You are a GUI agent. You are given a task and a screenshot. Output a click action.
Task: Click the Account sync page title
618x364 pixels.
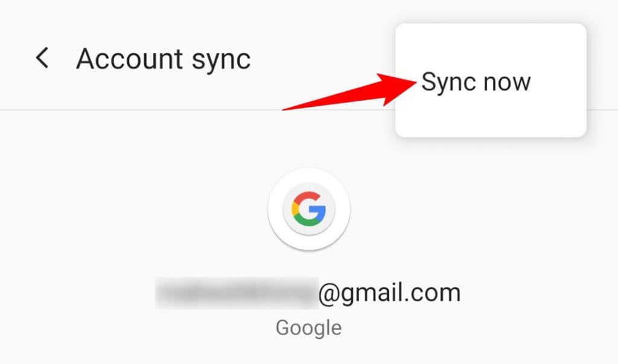[163, 60]
